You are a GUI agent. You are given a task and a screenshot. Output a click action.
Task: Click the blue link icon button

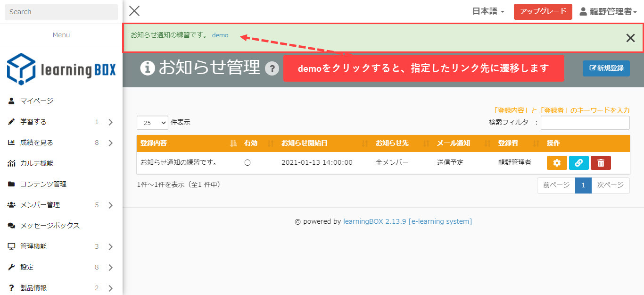578,163
